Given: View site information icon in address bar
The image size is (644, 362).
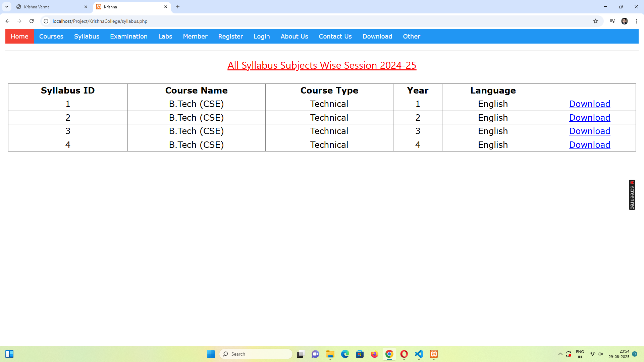Looking at the screenshot, I should (x=46, y=21).
